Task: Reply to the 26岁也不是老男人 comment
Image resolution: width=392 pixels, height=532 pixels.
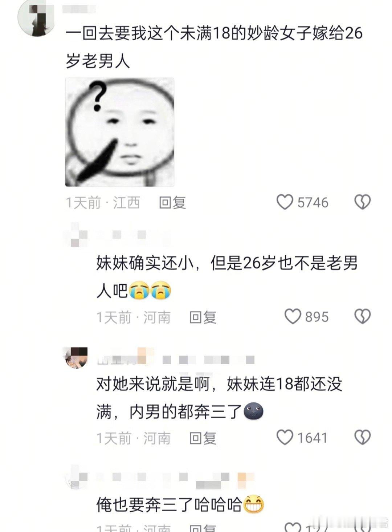Action: pyautogui.click(x=203, y=317)
